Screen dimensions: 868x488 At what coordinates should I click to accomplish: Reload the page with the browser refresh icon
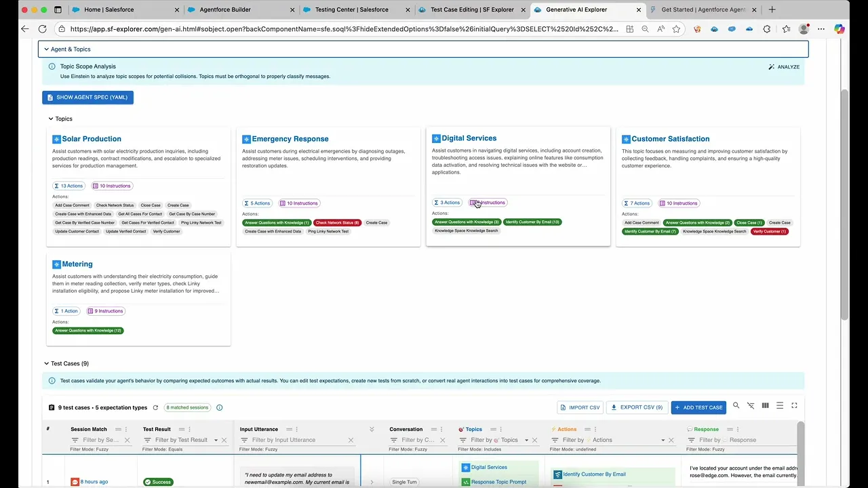pyautogui.click(x=42, y=29)
